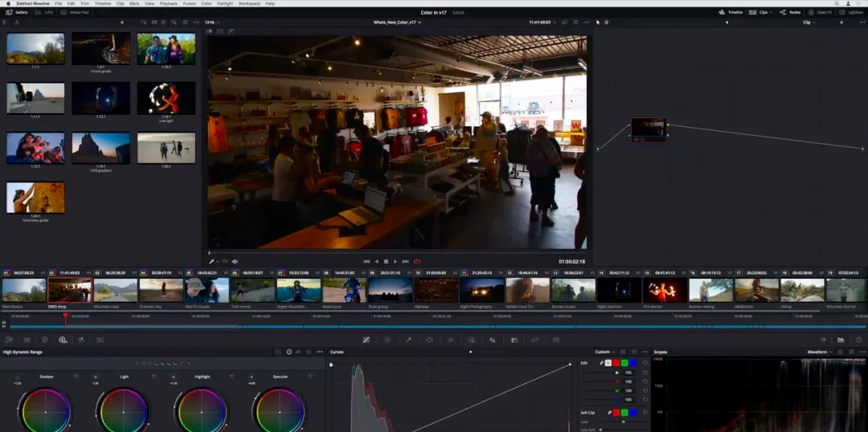Image resolution: width=868 pixels, height=432 pixels.
Task: Open the HDR palette icon
Action: (x=63, y=340)
